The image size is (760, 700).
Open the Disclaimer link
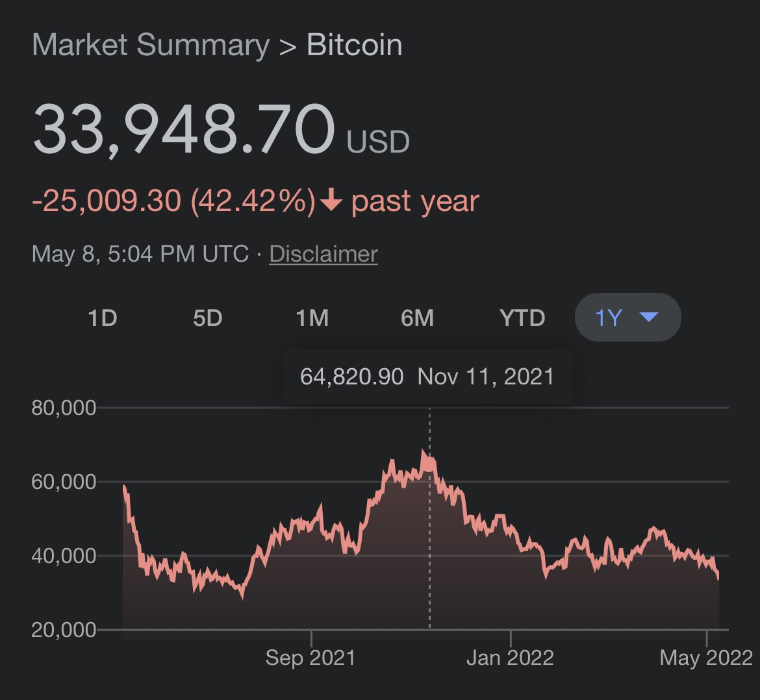pos(323,254)
